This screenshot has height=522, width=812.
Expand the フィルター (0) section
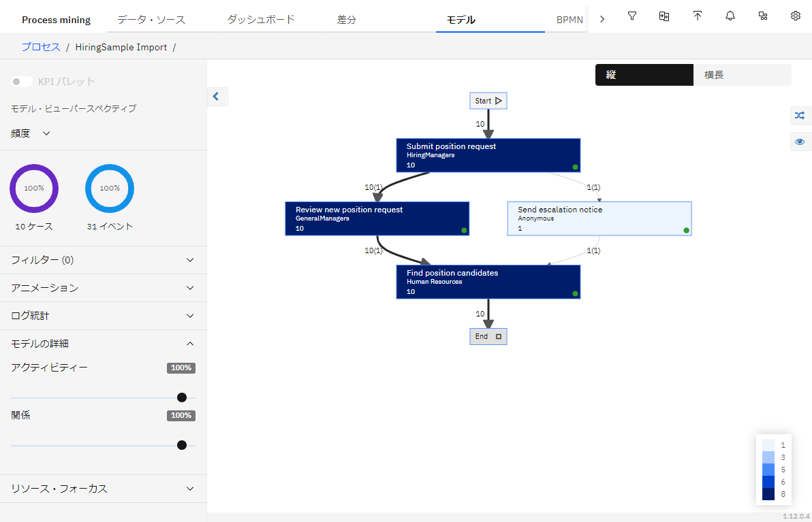coord(103,260)
